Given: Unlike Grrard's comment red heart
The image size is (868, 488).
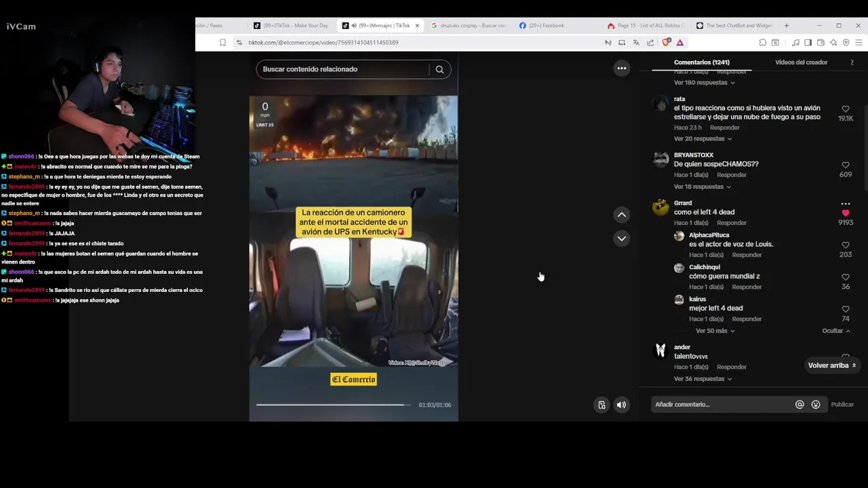Looking at the screenshot, I should click(x=845, y=213).
